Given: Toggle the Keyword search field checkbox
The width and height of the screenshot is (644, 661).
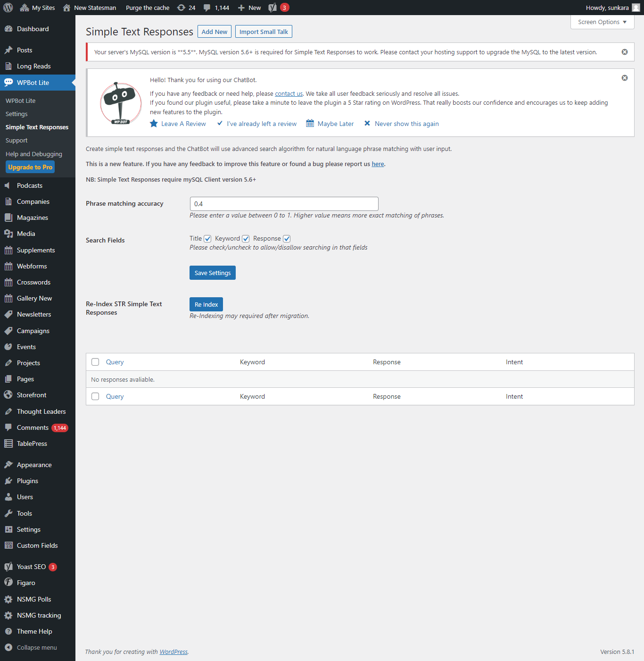Looking at the screenshot, I should (x=246, y=239).
